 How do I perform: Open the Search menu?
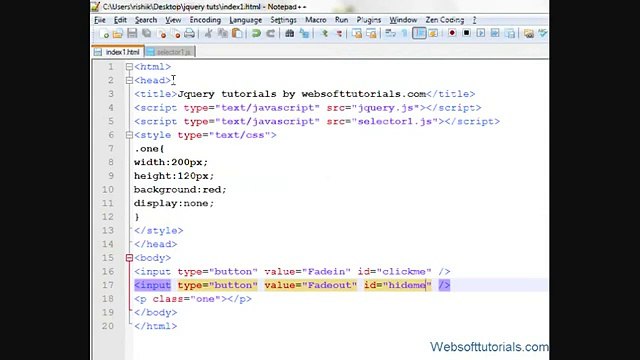[146, 20]
